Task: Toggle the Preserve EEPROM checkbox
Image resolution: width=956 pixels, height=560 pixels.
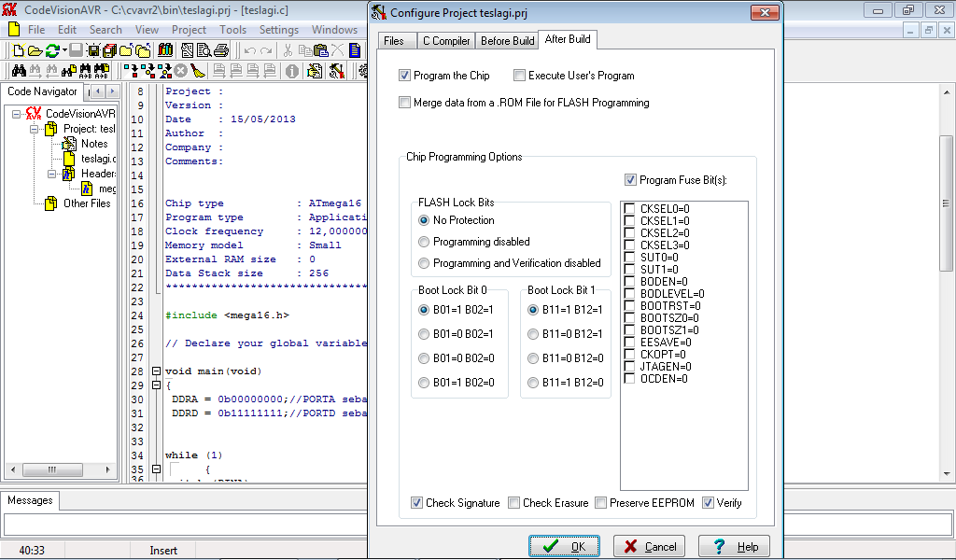Action: coord(600,503)
